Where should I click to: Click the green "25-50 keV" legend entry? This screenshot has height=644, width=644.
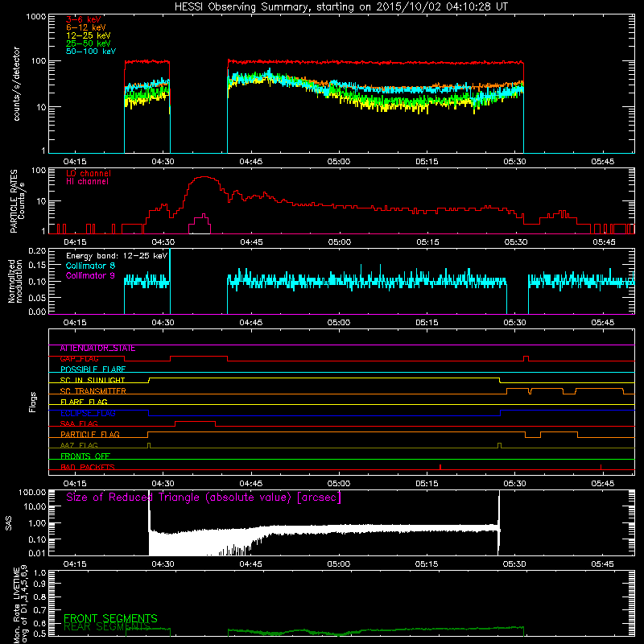(x=89, y=43)
